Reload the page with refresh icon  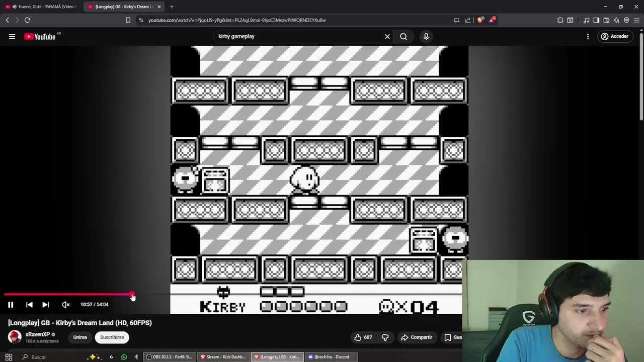click(27, 20)
